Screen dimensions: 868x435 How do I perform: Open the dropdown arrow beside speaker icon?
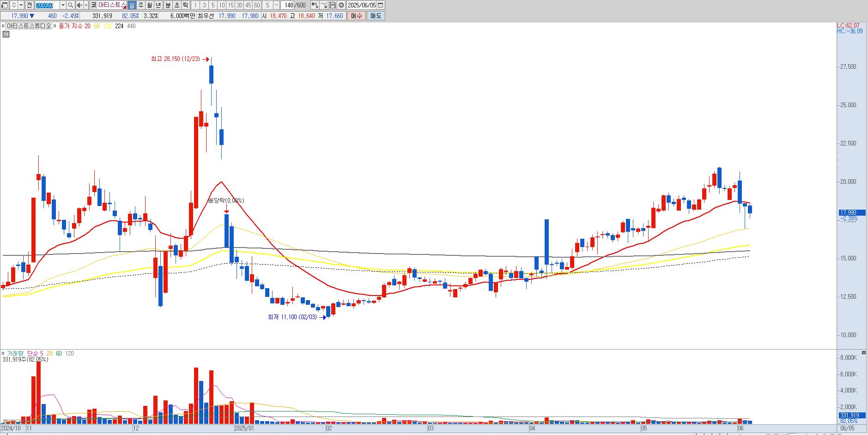(x=86, y=5)
